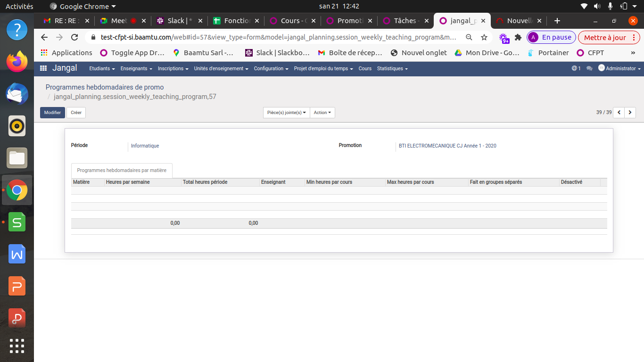
Task: Expand the Action dropdown
Action: (322, 113)
